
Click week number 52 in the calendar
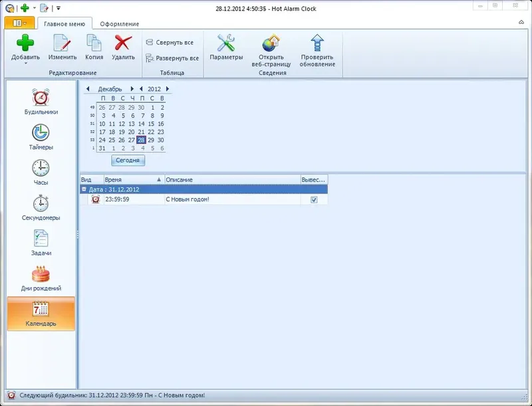pyautogui.click(x=92, y=132)
